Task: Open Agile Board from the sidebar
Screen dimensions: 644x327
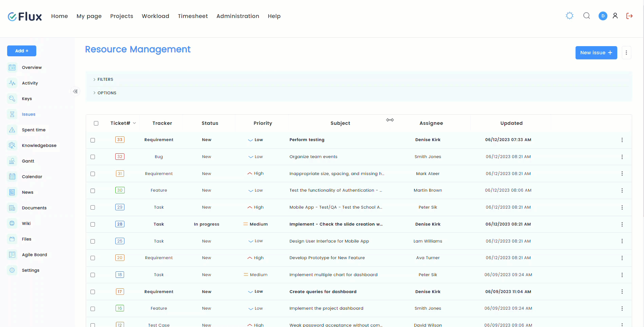Action: (x=34, y=255)
